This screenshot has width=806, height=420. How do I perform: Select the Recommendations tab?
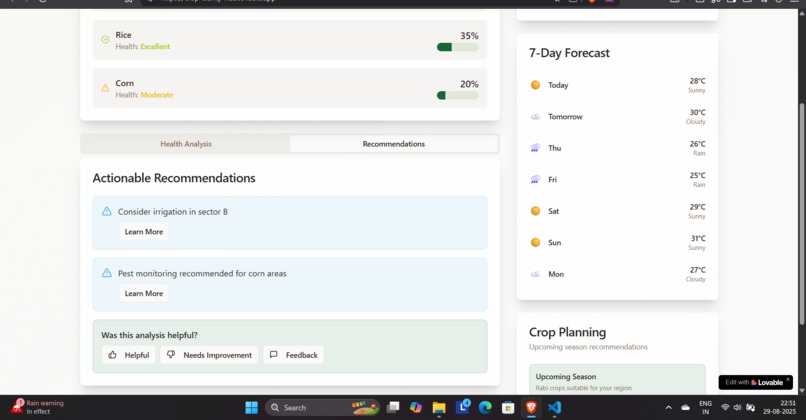[x=394, y=144]
